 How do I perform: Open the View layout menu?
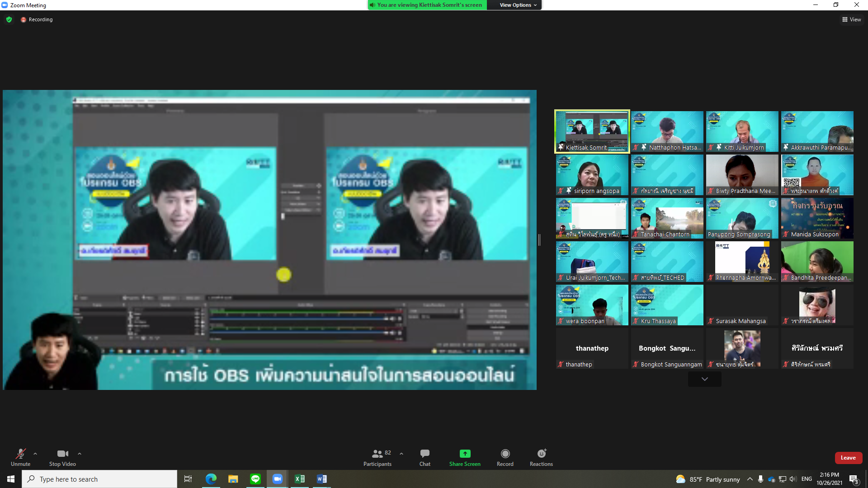click(x=851, y=19)
